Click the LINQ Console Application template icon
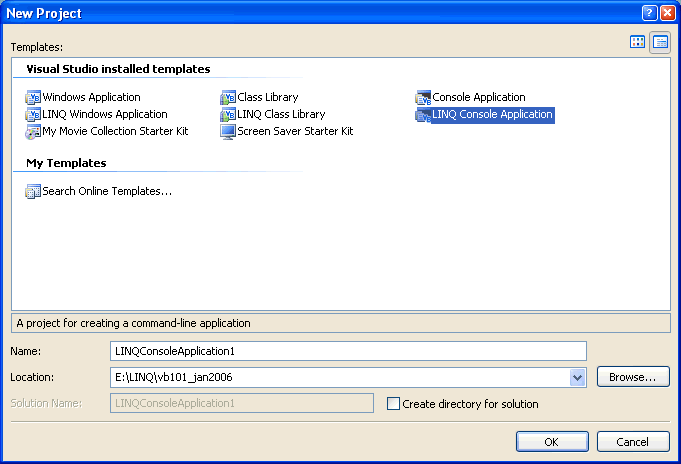The height and width of the screenshot is (464, 681). click(423, 115)
